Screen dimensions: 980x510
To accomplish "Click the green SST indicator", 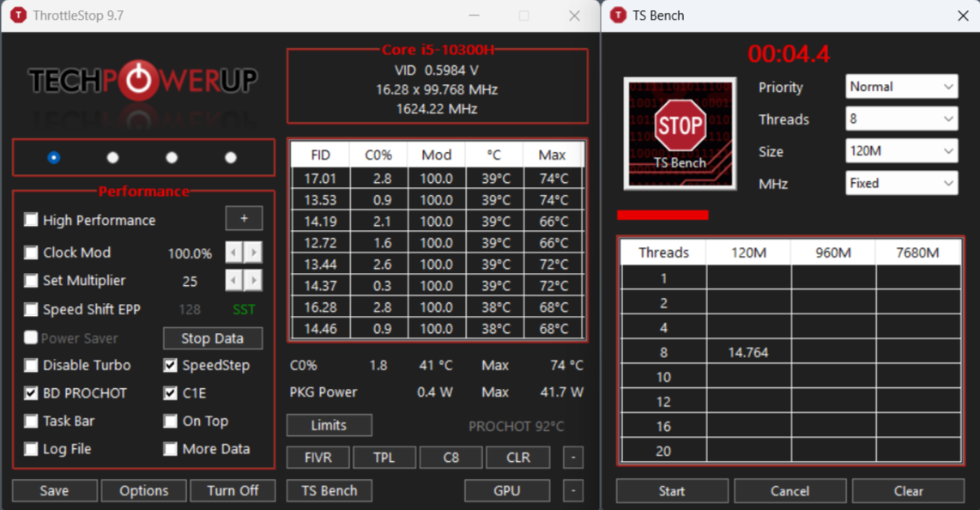I will click(x=244, y=309).
